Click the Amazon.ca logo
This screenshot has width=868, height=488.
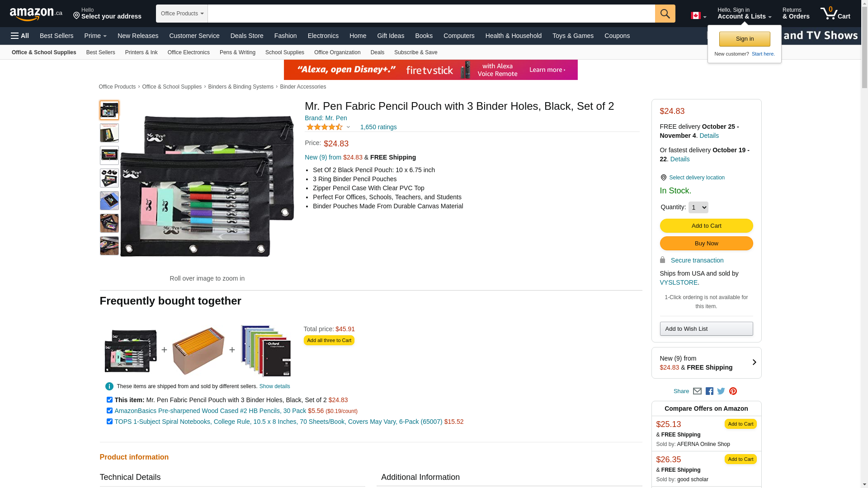(36, 14)
